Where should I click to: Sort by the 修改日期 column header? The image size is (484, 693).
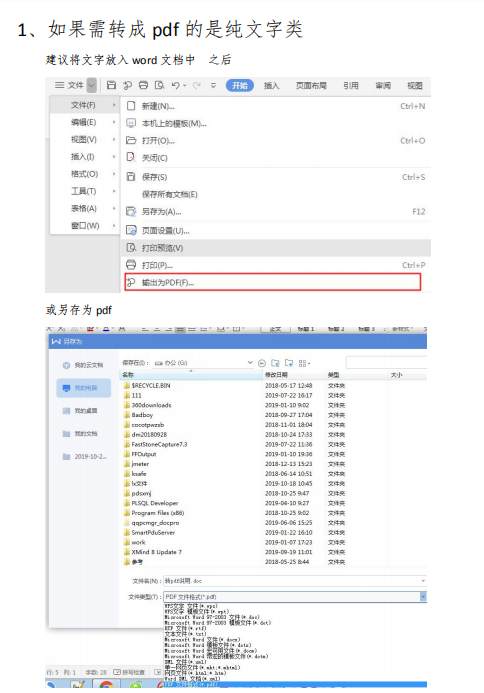pyautogui.click(x=294, y=375)
